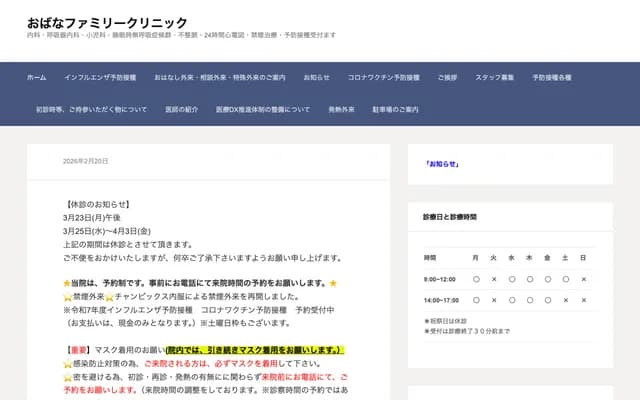Select 予防接種各種 in navigation bar
Screen dimensions: 640x400
point(552,77)
